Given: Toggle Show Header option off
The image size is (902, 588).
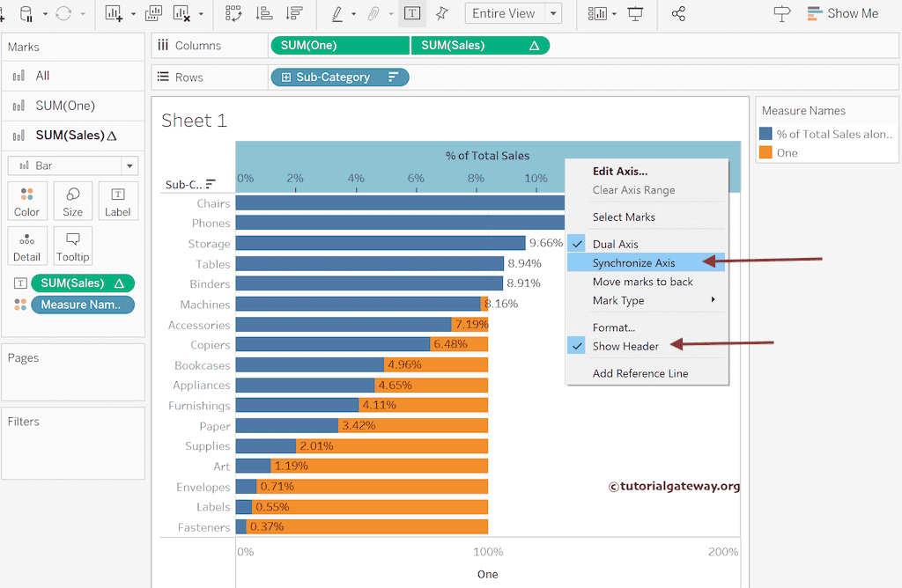Looking at the screenshot, I should tap(625, 346).
